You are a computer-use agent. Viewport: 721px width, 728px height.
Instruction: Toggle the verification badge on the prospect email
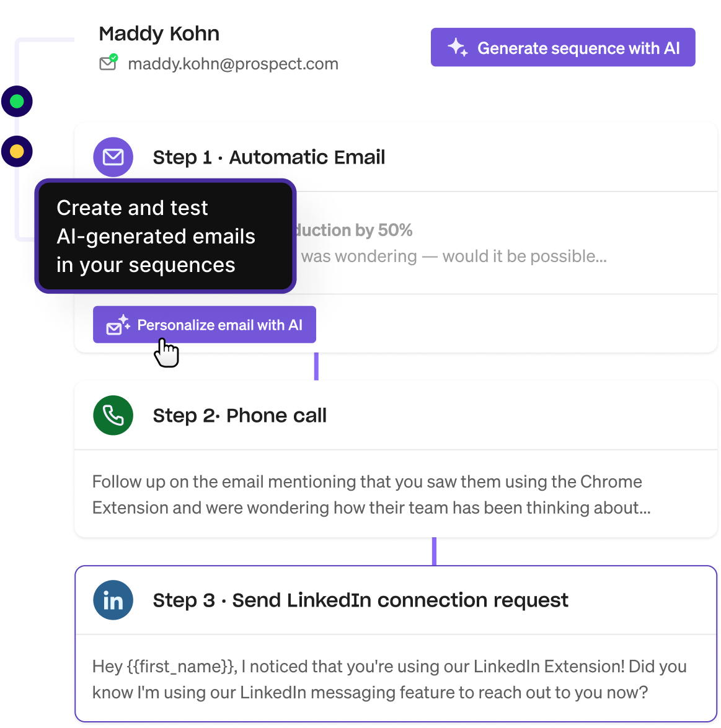pos(113,58)
